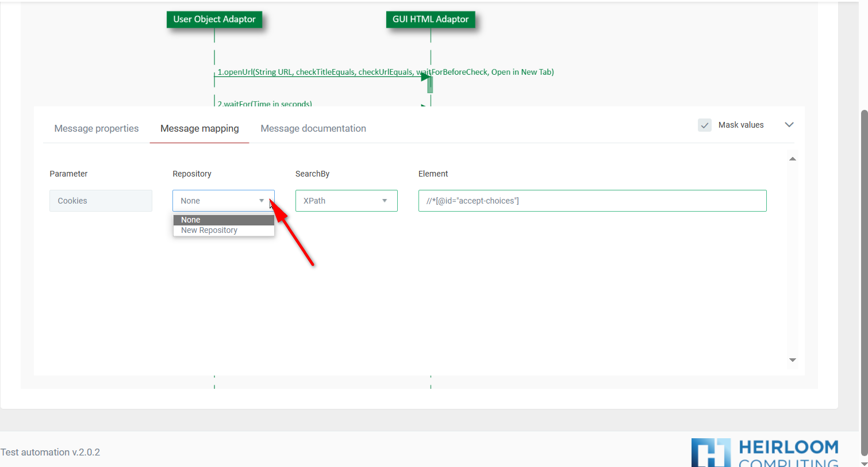Switch to the Message documentation tab
The height and width of the screenshot is (467, 868).
[313, 128]
